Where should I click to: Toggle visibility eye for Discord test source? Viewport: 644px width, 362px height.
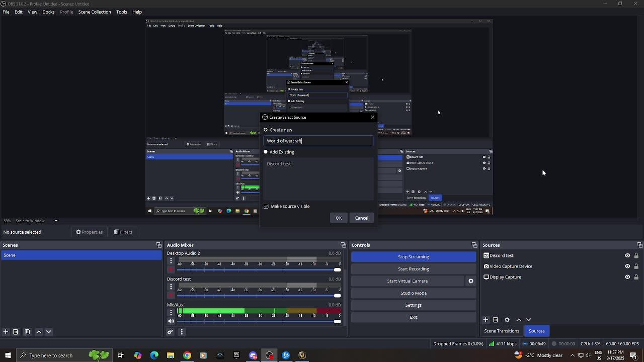[x=627, y=255]
